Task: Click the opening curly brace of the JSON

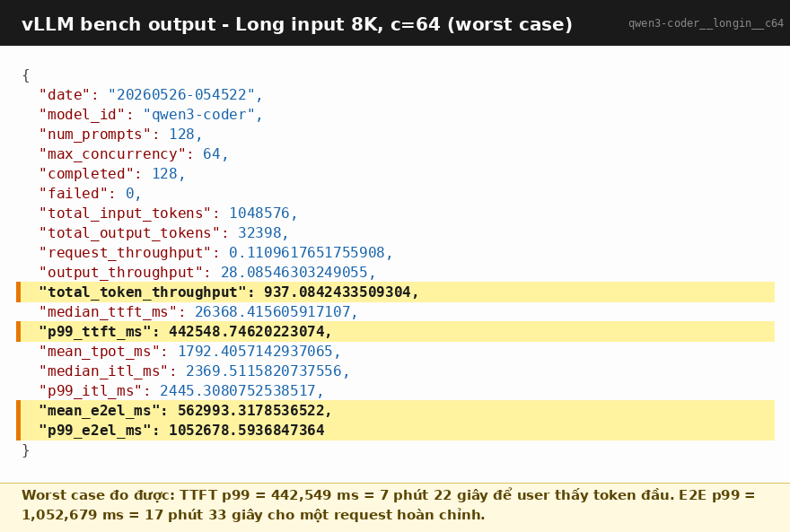Action: 26,75
